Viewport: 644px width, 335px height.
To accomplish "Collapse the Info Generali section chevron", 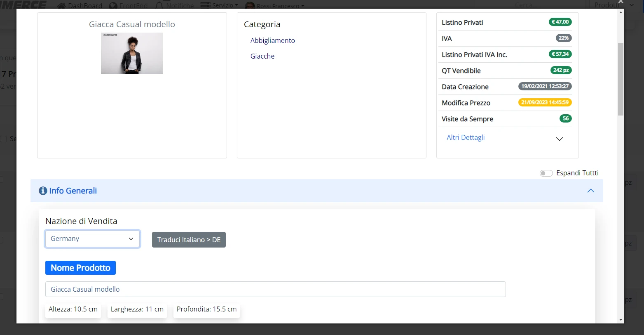I will [x=591, y=191].
